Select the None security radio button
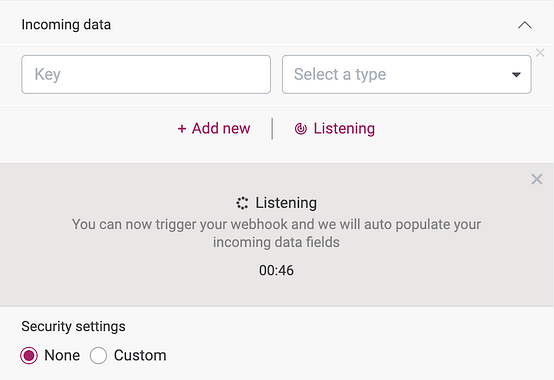 29,355
